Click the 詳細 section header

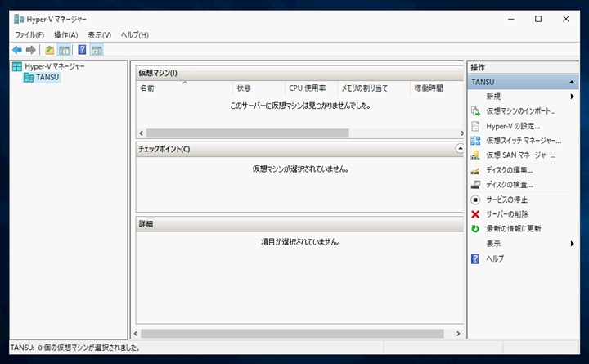299,224
